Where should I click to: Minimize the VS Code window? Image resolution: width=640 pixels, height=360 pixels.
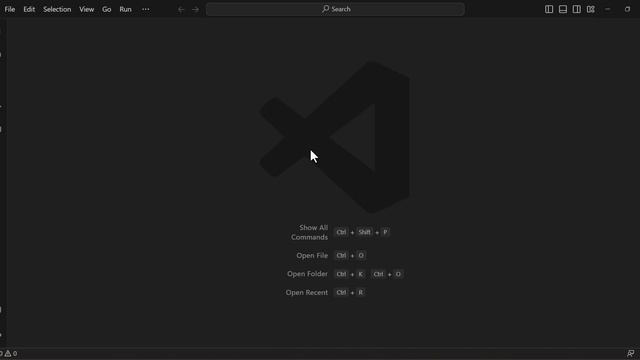pos(608,9)
